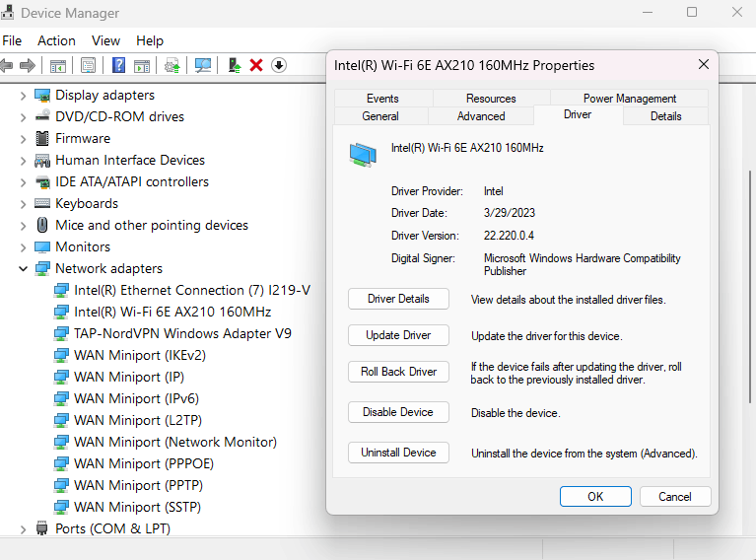Select the Driver tab
This screenshot has height=560, width=756.
[x=578, y=114]
